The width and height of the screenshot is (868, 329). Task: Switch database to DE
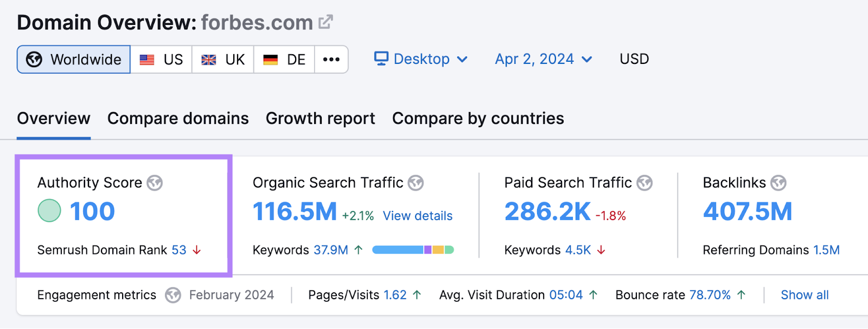point(284,59)
